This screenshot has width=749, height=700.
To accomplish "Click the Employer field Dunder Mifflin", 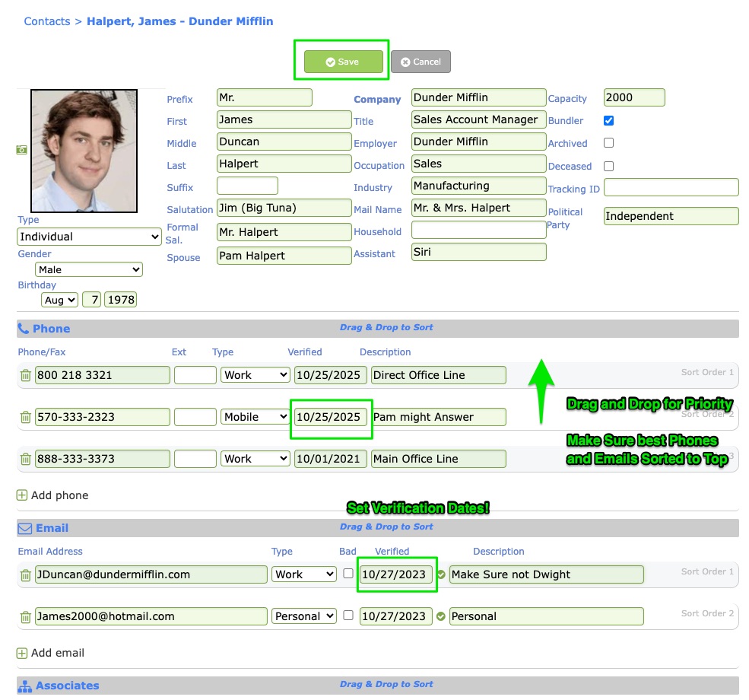I will [x=478, y=142].
